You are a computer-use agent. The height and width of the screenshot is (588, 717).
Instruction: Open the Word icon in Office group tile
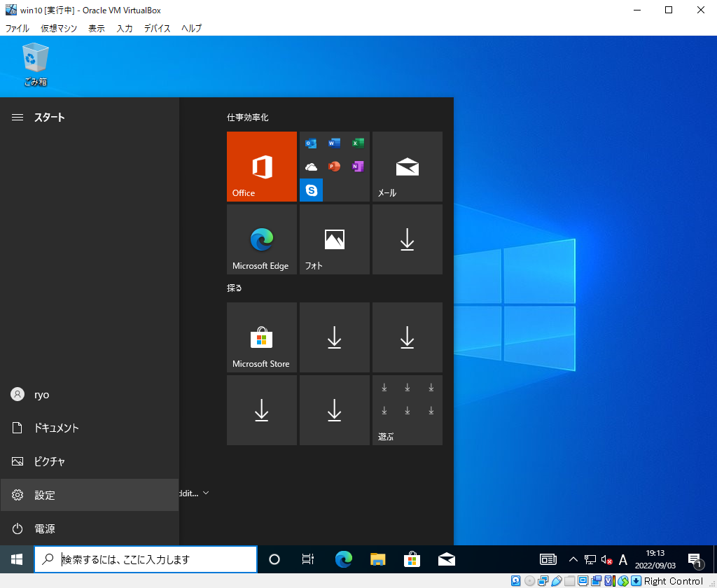[334, 143]
